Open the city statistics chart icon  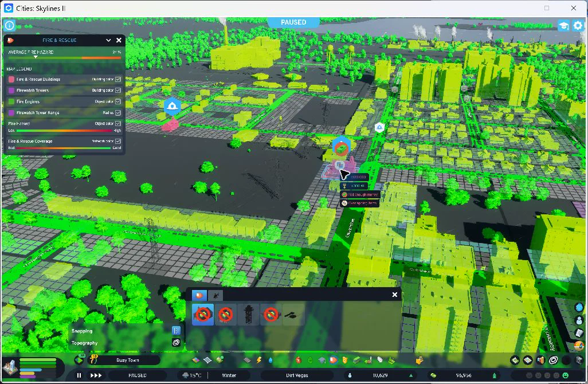tap(540, 361)
